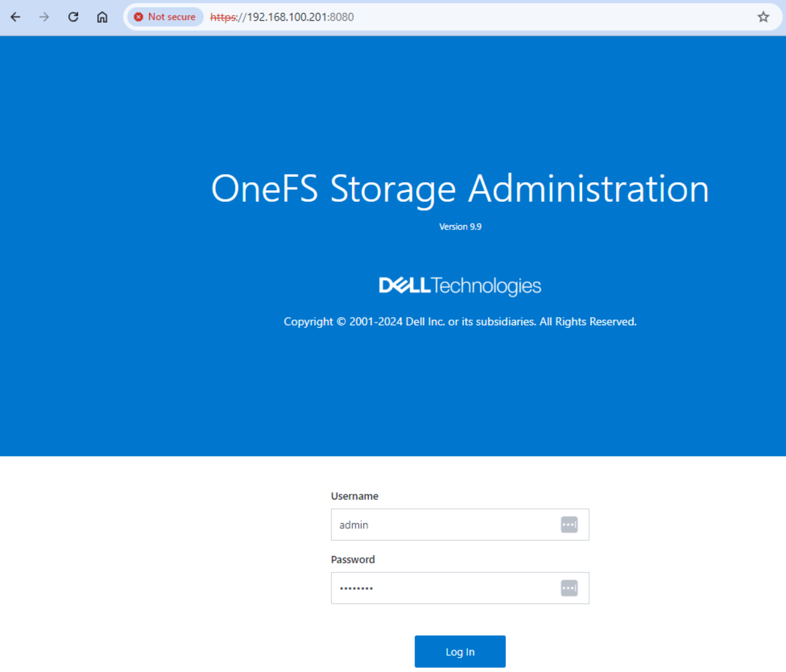This screenshot has height=672, width=786.
Task: Click the Version 9.9 text
Action: (460, 227)
